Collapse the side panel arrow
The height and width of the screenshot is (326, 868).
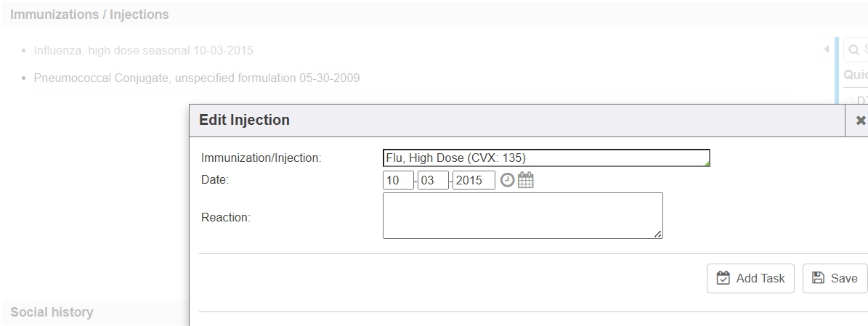(827, 49)
